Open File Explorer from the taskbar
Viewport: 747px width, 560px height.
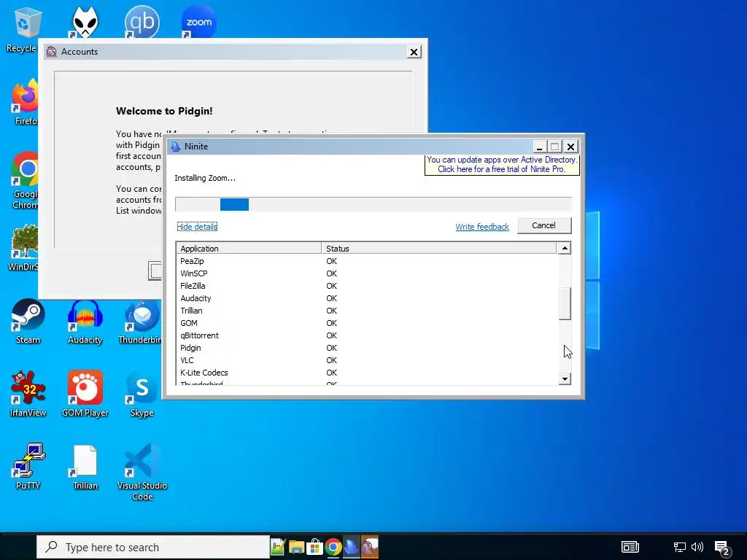tap(296, 547)
